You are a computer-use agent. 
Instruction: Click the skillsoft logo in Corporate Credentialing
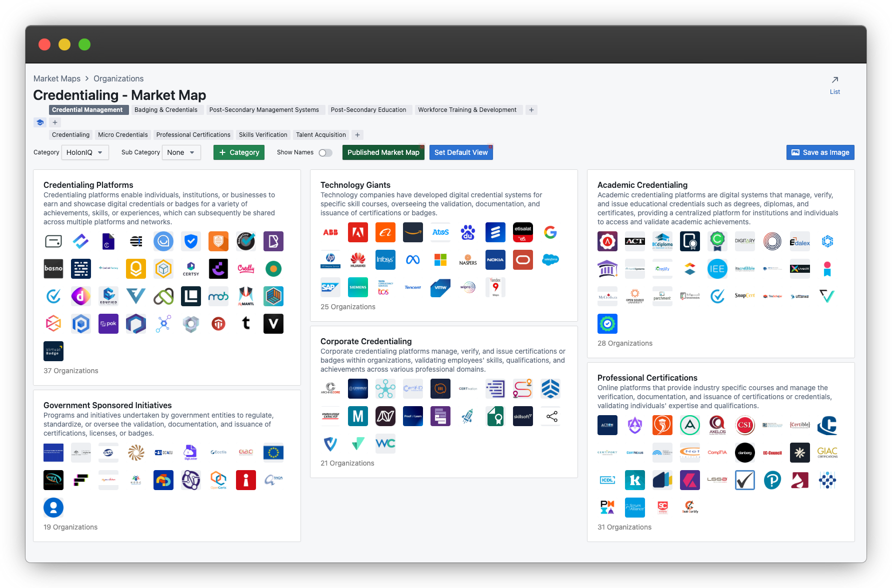tap(523, 416)
